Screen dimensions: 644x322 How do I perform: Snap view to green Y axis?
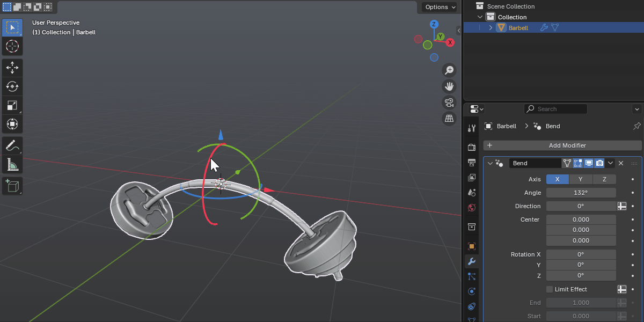pyautogui.click(x=440, y=36)
